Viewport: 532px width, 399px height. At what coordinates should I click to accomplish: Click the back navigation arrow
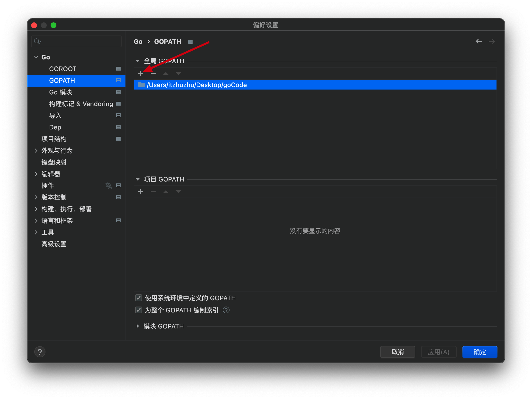tap(478, 41)
